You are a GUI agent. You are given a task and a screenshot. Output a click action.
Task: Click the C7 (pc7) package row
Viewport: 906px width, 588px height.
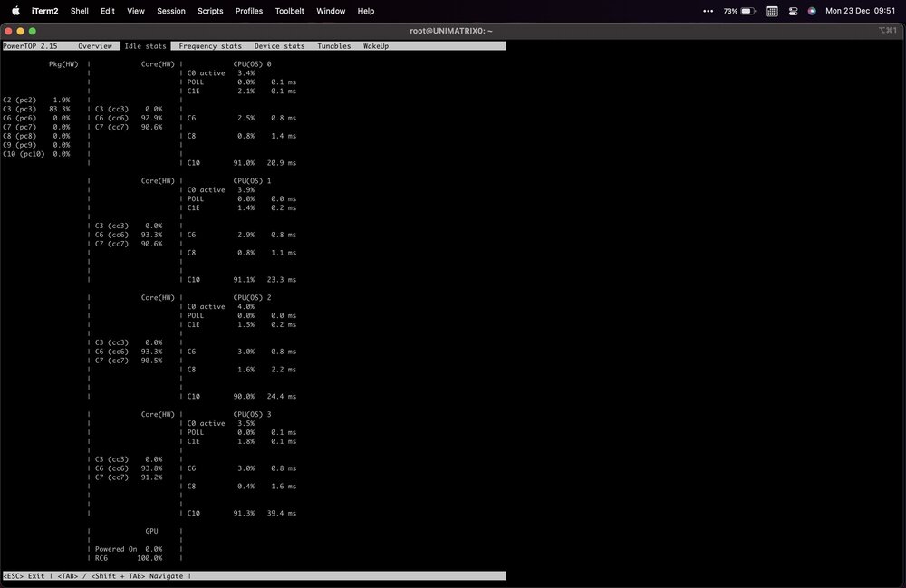point(36,127)
